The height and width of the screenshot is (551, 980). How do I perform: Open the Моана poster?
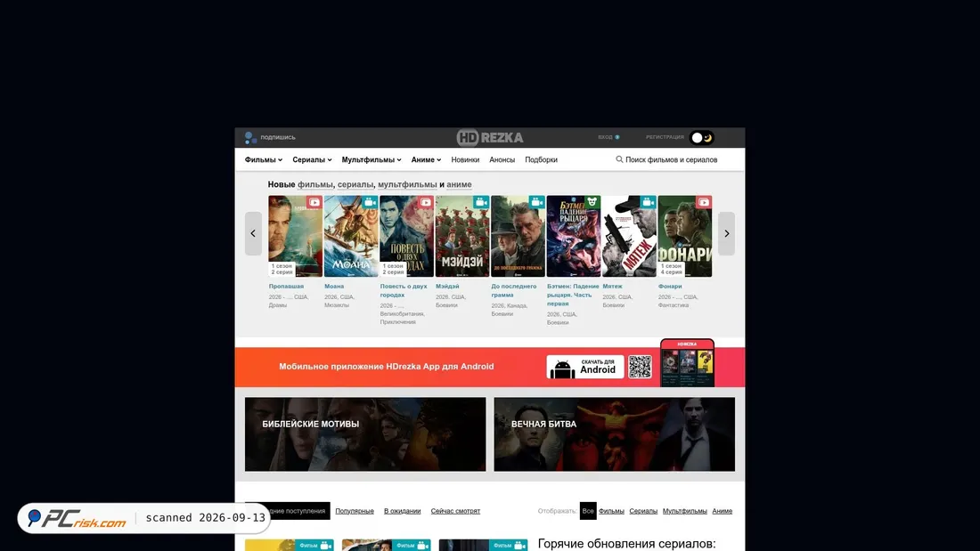pyautogui.click(x=351, y=236)
